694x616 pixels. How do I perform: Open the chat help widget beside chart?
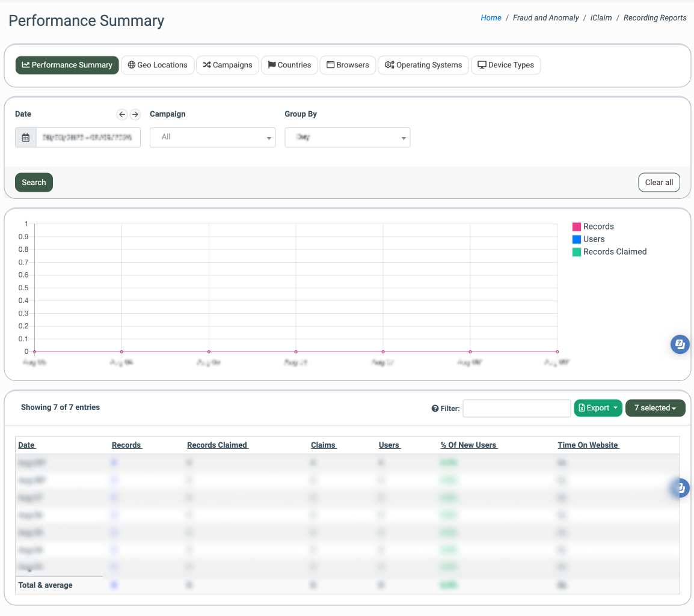click(680, 344)
